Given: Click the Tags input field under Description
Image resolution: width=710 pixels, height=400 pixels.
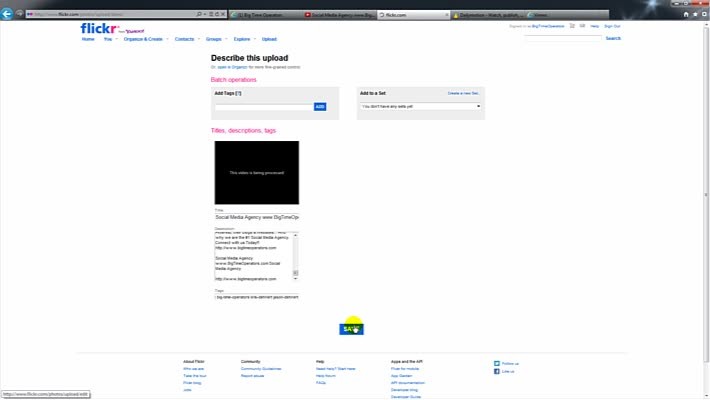Looking at the screenshot, I should coord(257,297).
